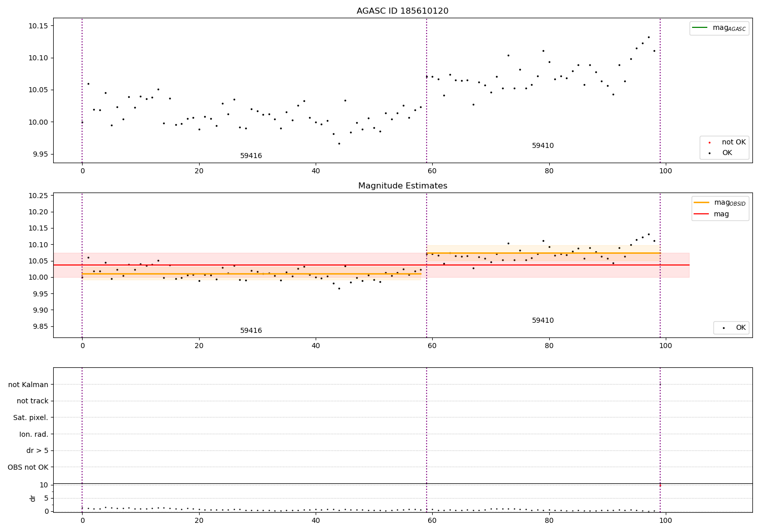Click the 'Magnitude Estimates' subplot title
This screenshot has height=532, width=760.
(x=403, y=186)
